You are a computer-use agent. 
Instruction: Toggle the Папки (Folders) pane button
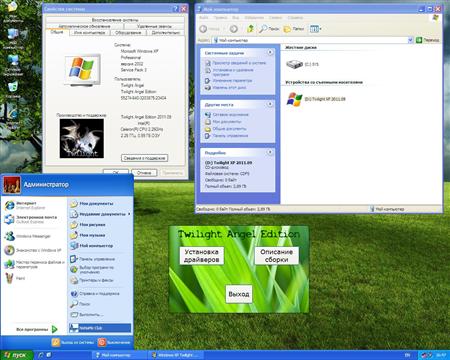(294, 29)
